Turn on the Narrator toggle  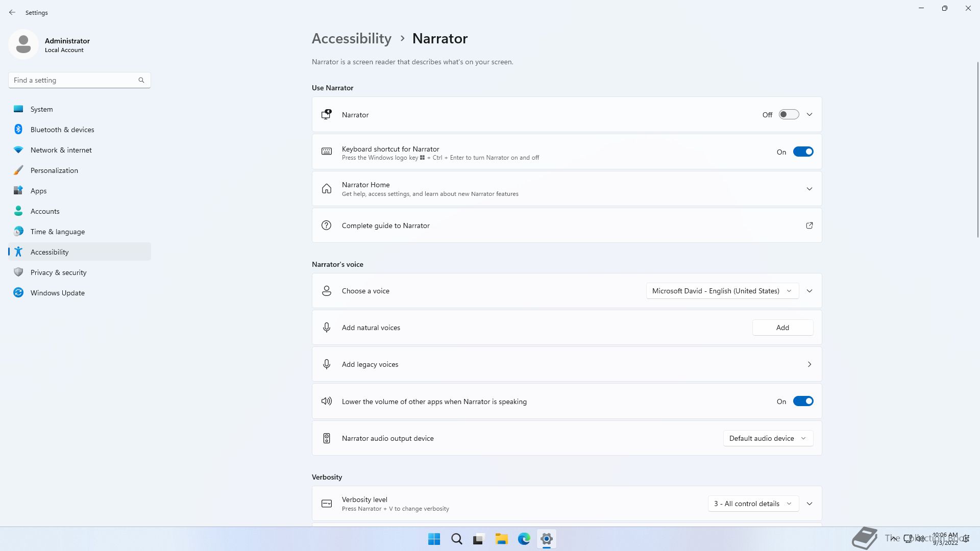pyautogui.click(x=789, y=115)
